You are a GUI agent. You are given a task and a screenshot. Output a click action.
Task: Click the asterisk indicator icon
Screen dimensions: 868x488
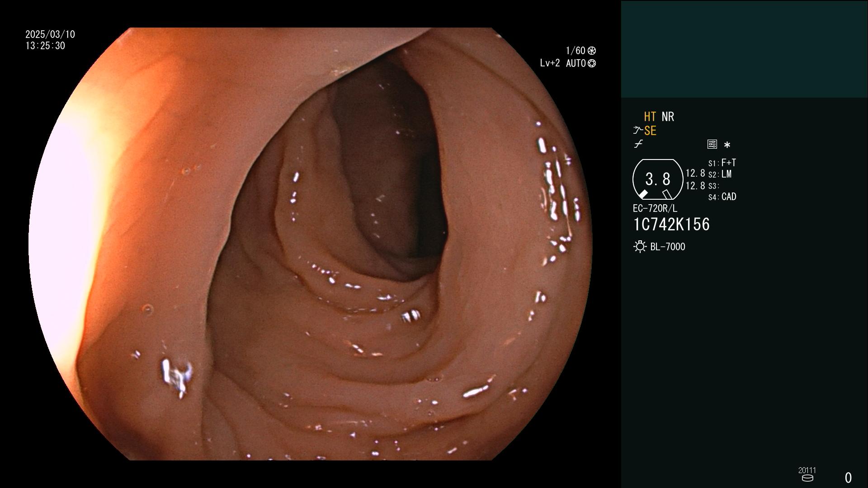tap(727, 145)
